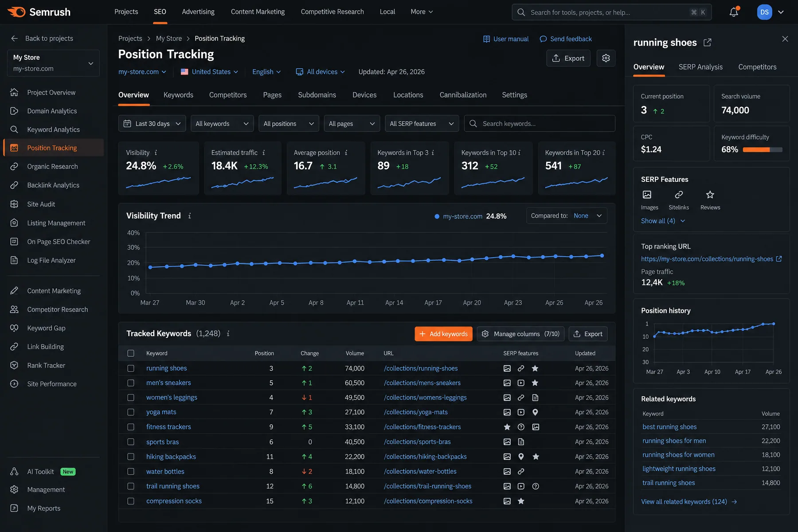Check the women's leggings row checkbox

(x=131, y=398)
